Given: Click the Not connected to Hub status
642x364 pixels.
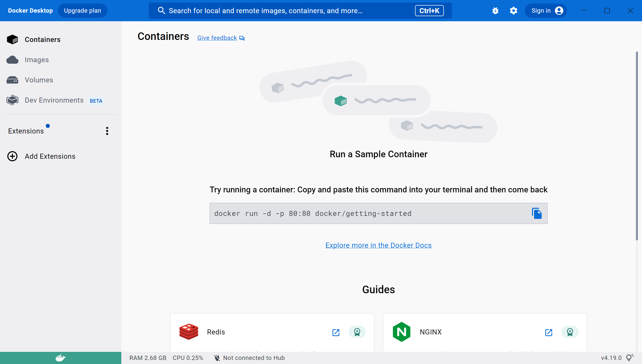Looking at the screenshot, I should point(254,358).
